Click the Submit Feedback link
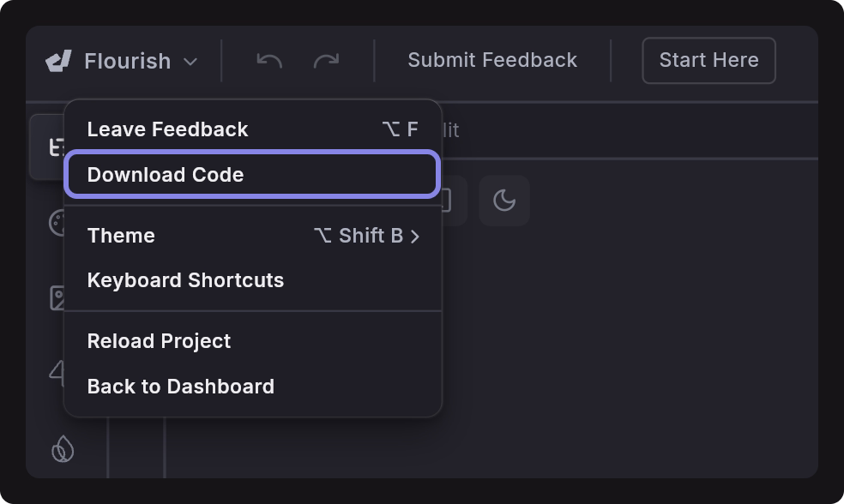This screenshot has width=844, height=504. (x=492, y=60)
